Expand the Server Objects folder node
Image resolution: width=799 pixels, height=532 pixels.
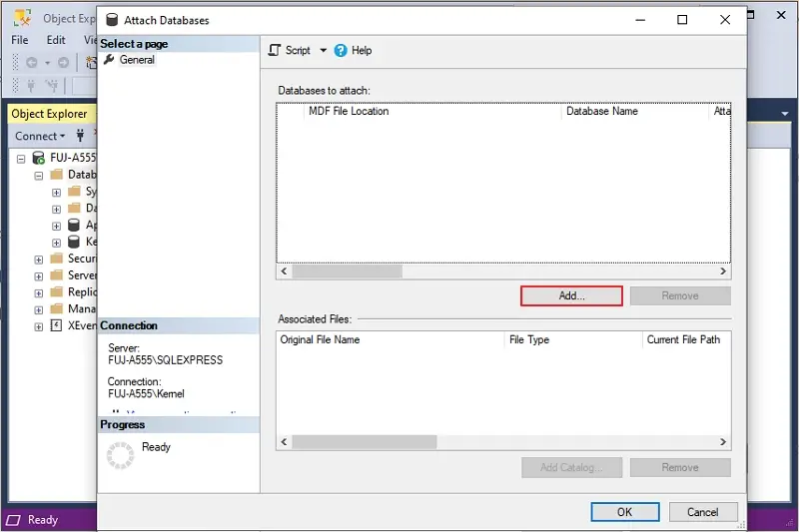coord(39,276)
